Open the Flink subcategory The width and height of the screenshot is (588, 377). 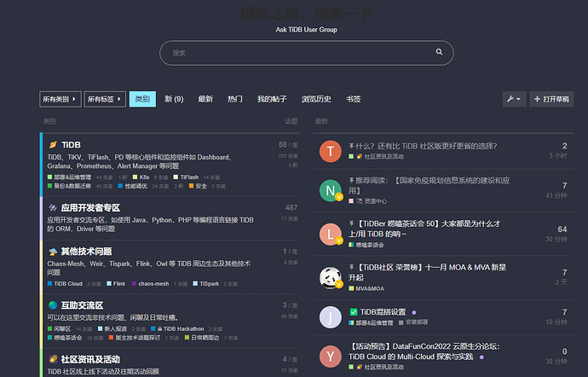coord(116,284)
